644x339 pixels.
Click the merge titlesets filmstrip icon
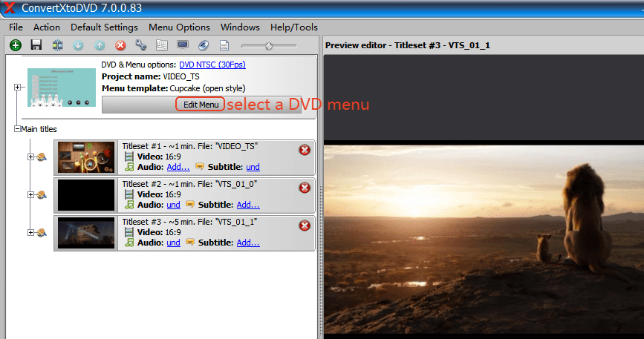(x=57, y=46)
